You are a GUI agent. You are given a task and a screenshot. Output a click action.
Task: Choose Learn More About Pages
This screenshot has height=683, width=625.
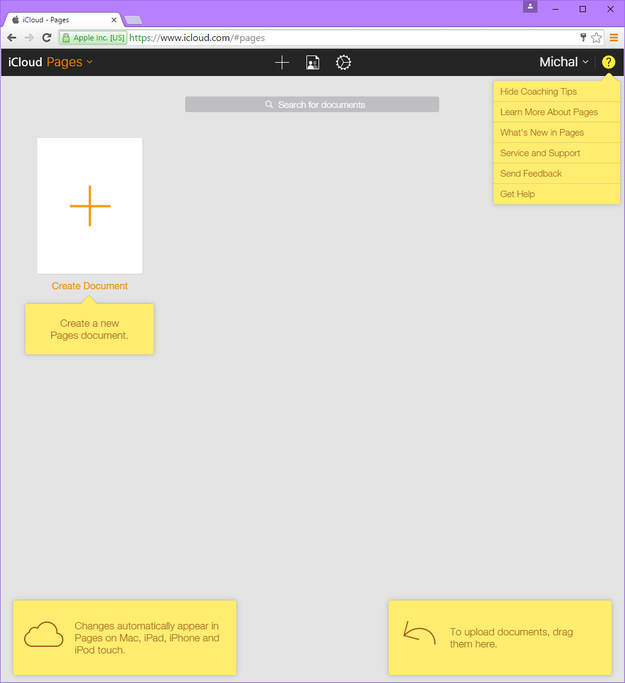coord(557,112)
